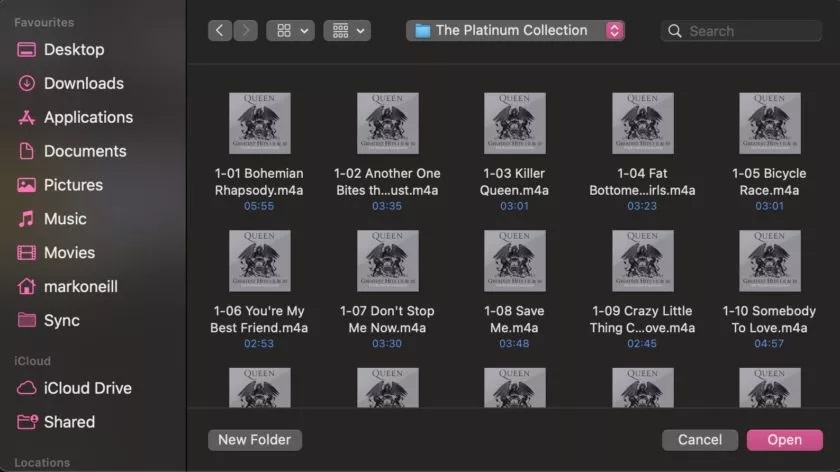Viewport: 840px width, 472px height.
Task: Select 1-08 Save Me.m4a thumbnail
Action: (x=515, y=261)
